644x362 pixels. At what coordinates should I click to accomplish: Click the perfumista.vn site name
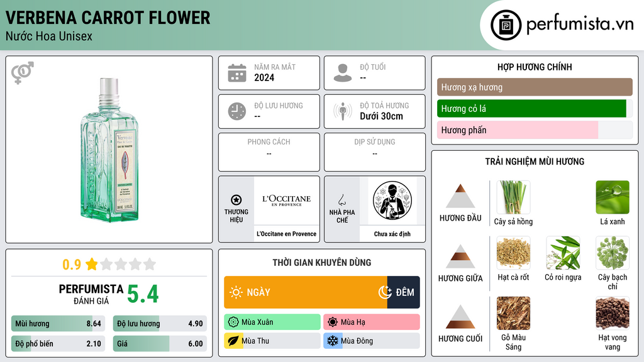pos(580,24)
